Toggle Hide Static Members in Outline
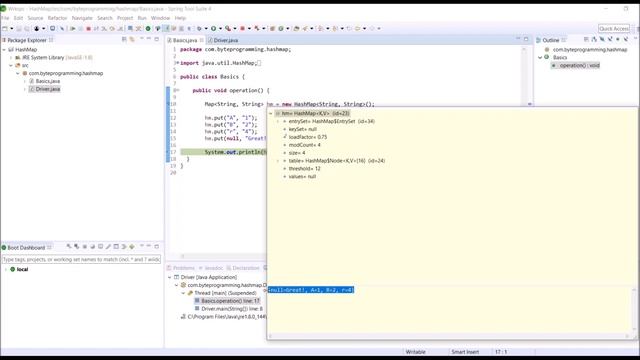This screenshot has width=640, height=360. (610, 40)
